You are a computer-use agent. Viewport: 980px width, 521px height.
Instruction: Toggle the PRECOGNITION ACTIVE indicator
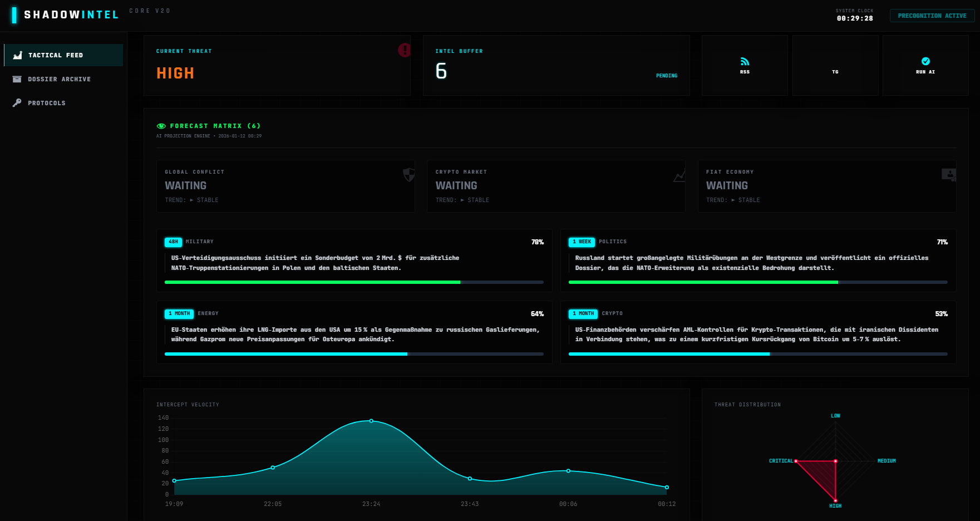932,15
